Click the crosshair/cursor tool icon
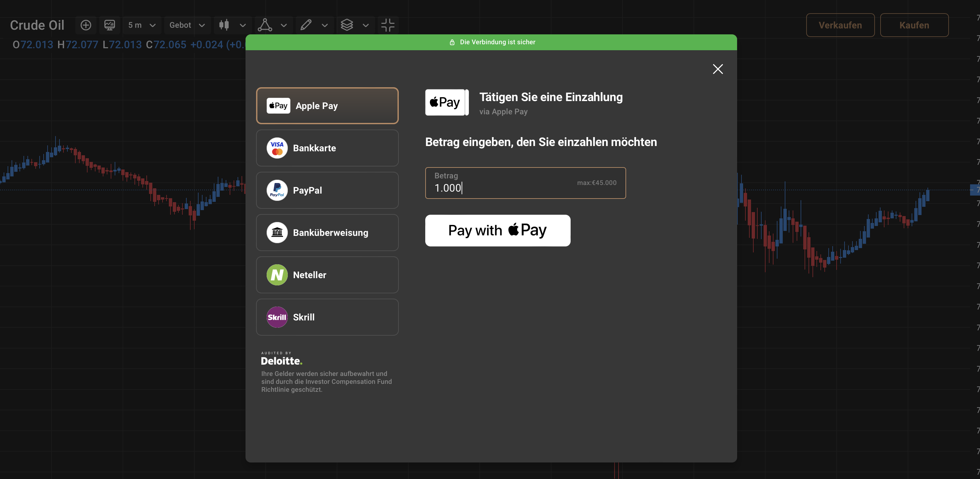The image size is (980, 479). [388, 25]
